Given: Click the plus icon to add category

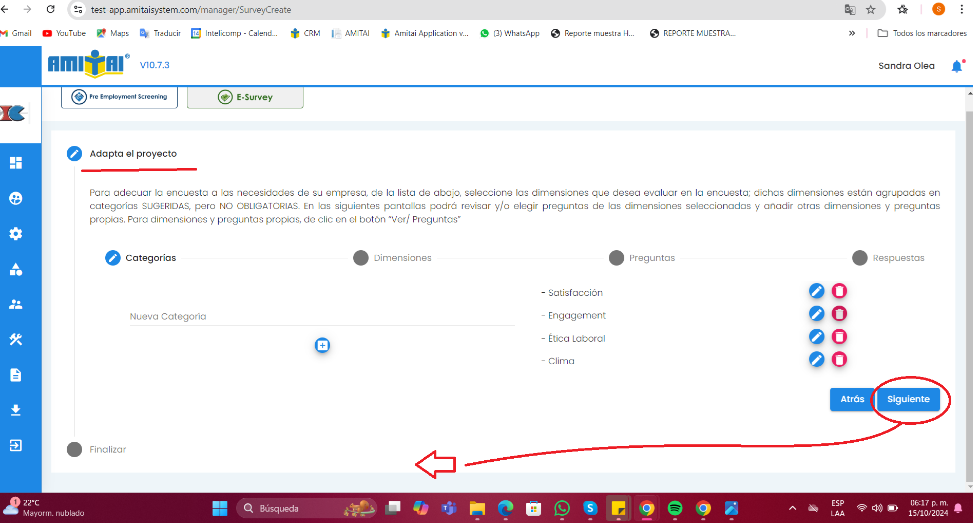Looking at the screenshot, I should (x=322, y=346).
